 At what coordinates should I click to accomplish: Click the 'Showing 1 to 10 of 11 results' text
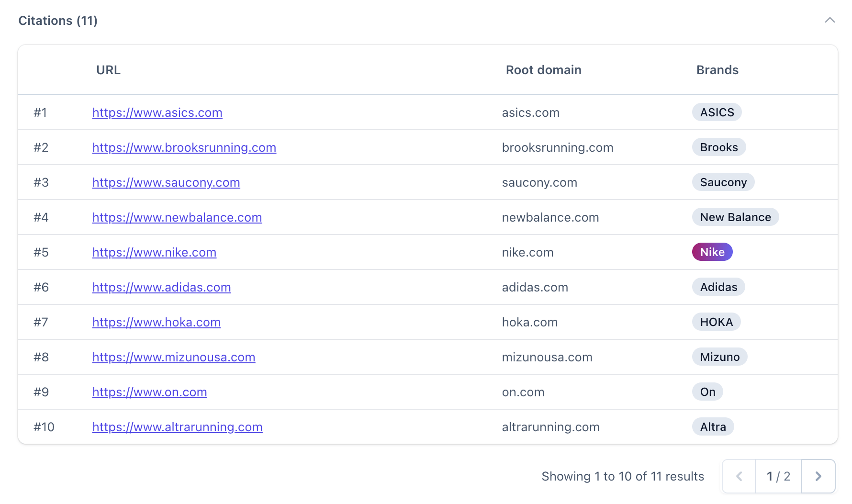click(x=623, y=476)
